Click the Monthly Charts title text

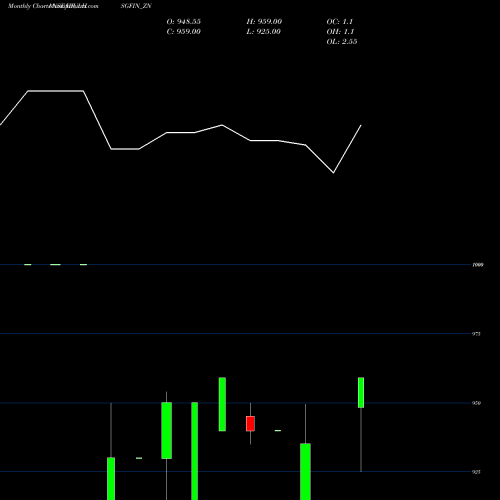click(x=28, y=6)
